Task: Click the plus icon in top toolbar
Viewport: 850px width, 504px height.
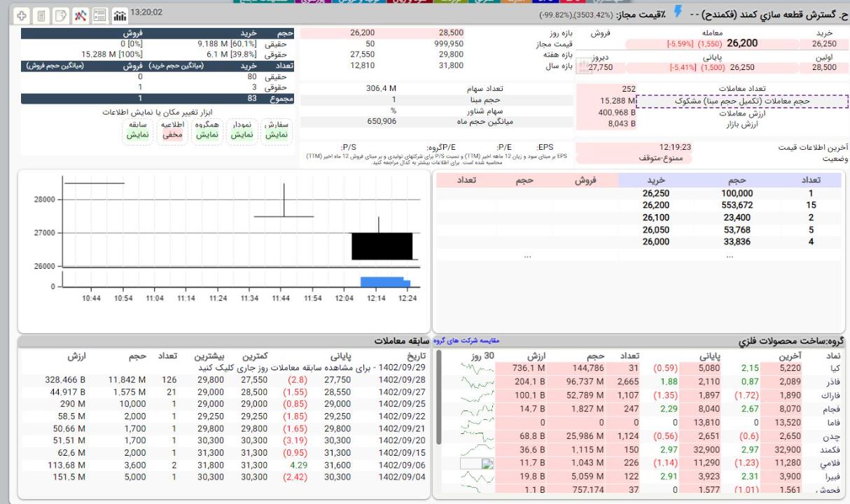Action: pos(22,15)
